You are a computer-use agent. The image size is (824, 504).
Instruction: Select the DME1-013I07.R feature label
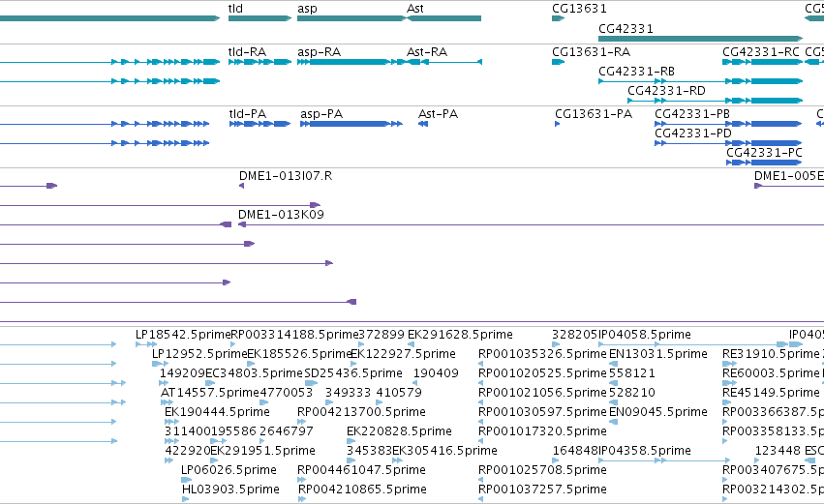pos(286,176)
